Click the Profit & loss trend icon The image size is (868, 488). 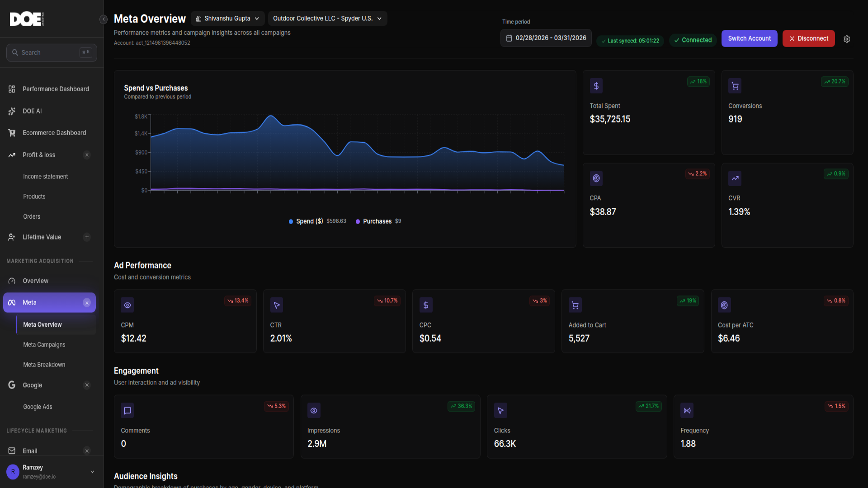coord(12,155)
